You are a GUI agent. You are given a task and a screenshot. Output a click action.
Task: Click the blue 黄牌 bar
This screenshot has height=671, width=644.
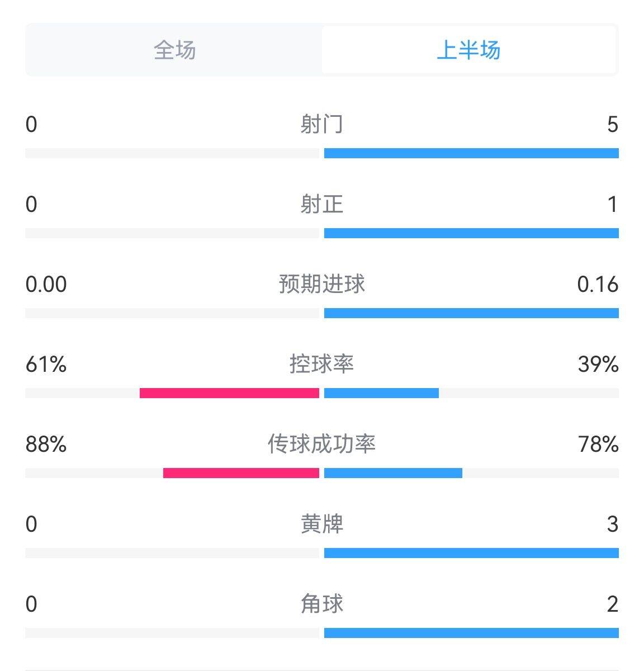pyautogui.click(x=471, y=553)
